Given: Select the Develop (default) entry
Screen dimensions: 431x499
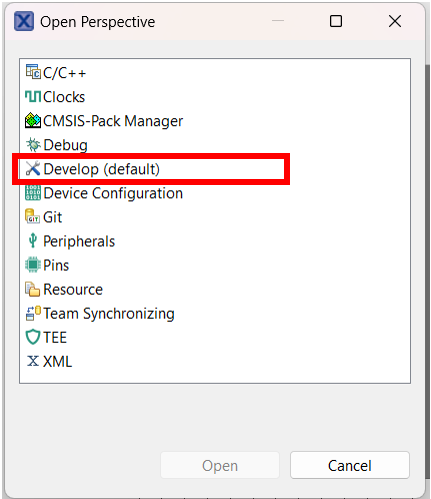Looking at the screenshot, I should (93, 169).
